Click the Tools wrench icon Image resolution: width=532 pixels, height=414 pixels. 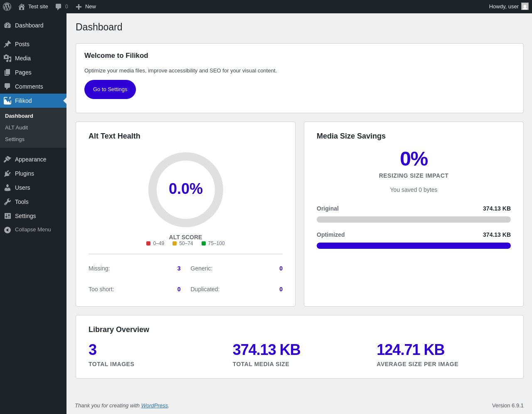tap(7, 202)
